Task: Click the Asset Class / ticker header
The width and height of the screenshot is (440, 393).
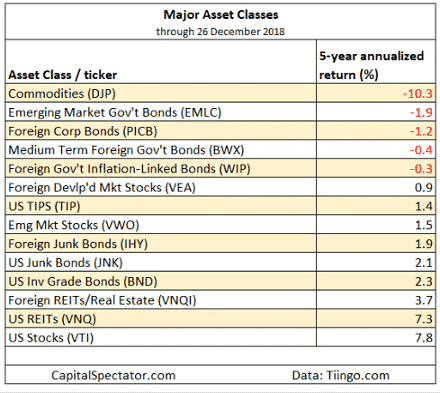Action: pyautogui.click(x=63, y=75)
